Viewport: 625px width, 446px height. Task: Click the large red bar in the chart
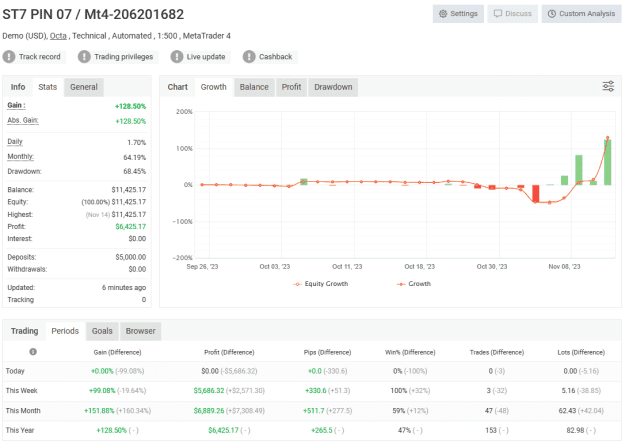(x=536, y=194)
